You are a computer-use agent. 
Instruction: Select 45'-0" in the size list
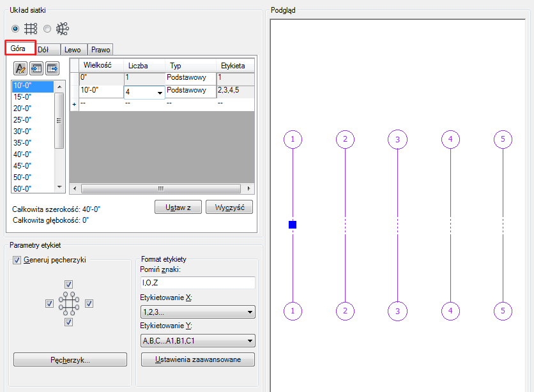click(33, 166)
